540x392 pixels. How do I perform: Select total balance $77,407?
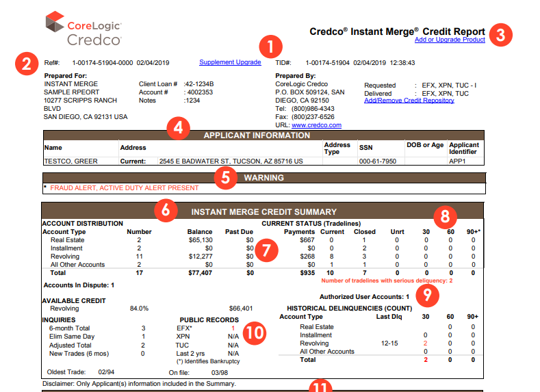tap(200, 273)
